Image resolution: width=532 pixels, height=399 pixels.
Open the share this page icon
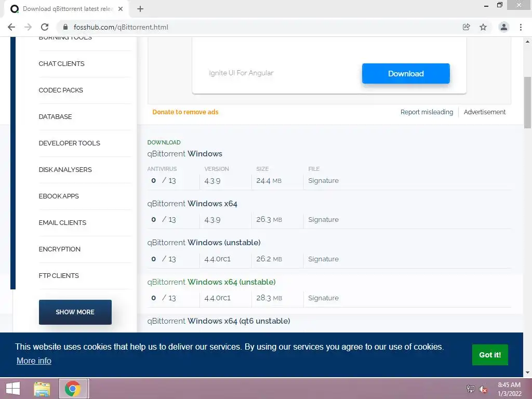[466, 27]
